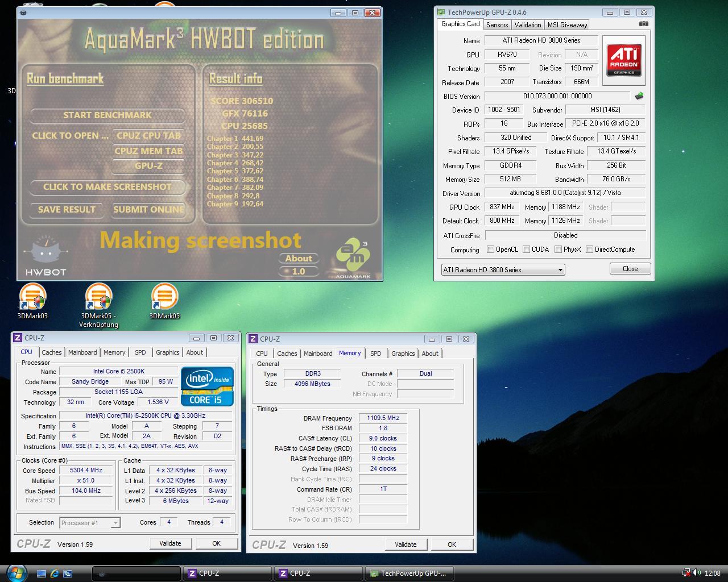The image size is (728, 582).
Task: Open Mainboard tab in left CPU-Z window
Action: [82, 352]
